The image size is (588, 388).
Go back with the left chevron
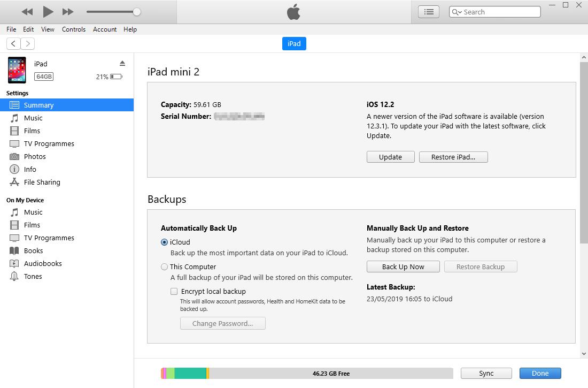[x=13, y=43]
